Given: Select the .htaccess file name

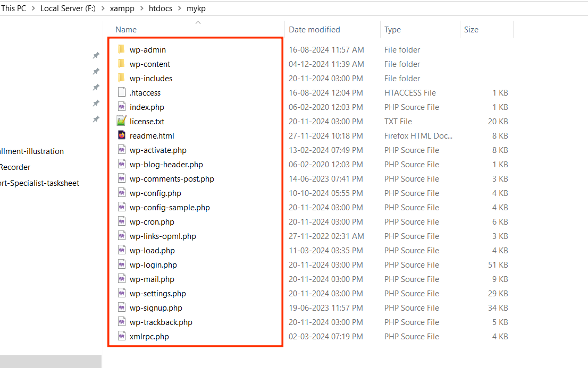Looking at the screenshot, I should click(x=145, y=93).
